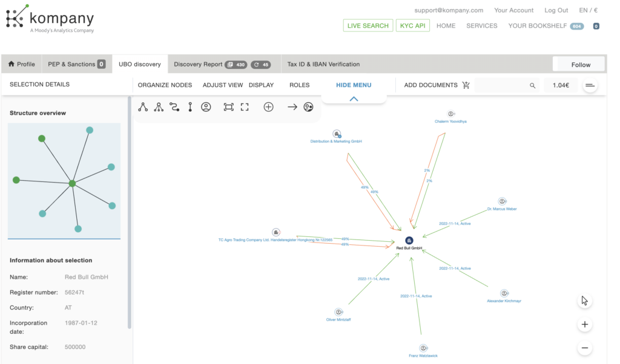
Task: Collapse the menu using the up chevron
Action: pos(354,99)
